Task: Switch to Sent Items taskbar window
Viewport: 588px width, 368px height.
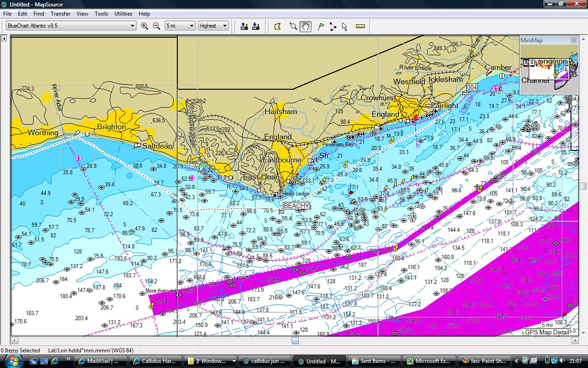Action: [375, 361]
